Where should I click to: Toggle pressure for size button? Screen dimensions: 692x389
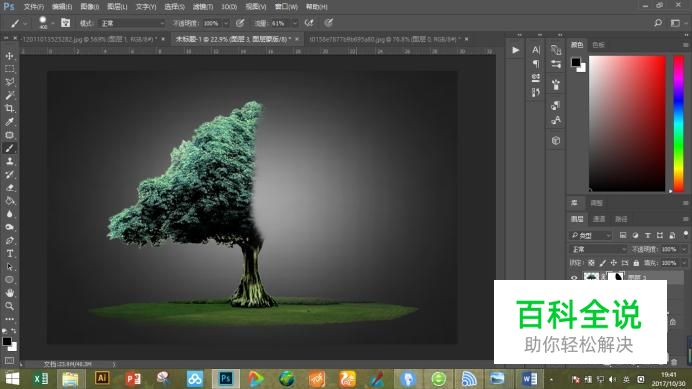tap(328, 23)
